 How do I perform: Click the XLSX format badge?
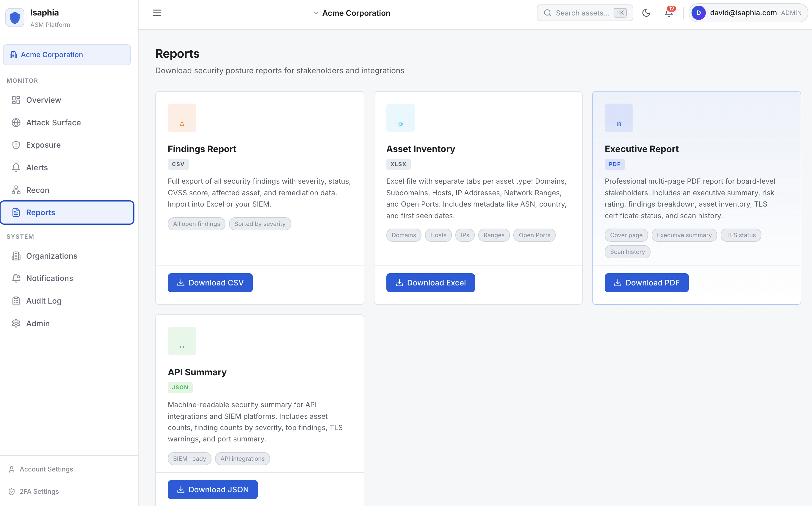[398, 164]
